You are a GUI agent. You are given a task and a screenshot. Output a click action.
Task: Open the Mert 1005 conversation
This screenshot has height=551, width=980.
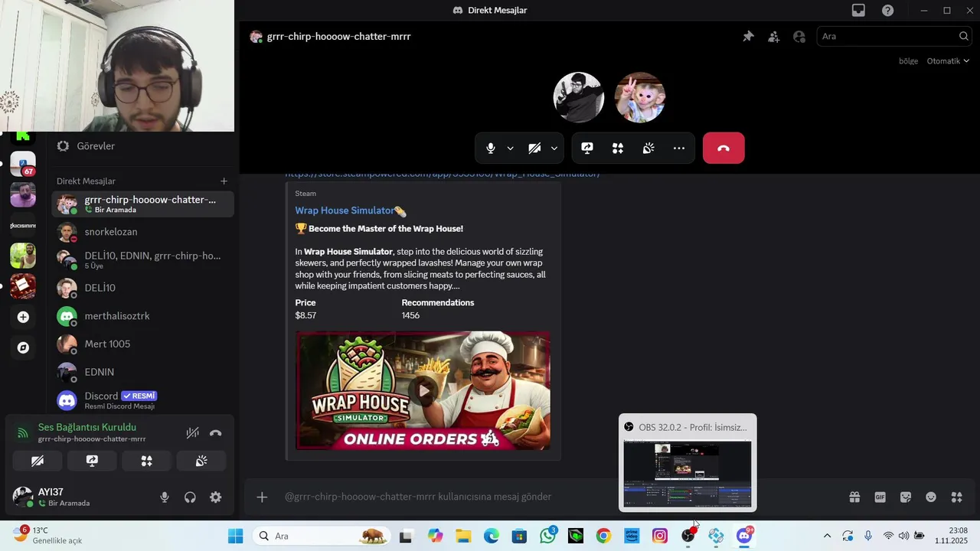(142, 344)
